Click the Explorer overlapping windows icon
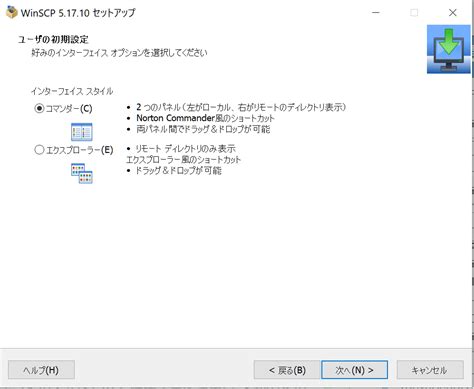 (x=82, y=173)
